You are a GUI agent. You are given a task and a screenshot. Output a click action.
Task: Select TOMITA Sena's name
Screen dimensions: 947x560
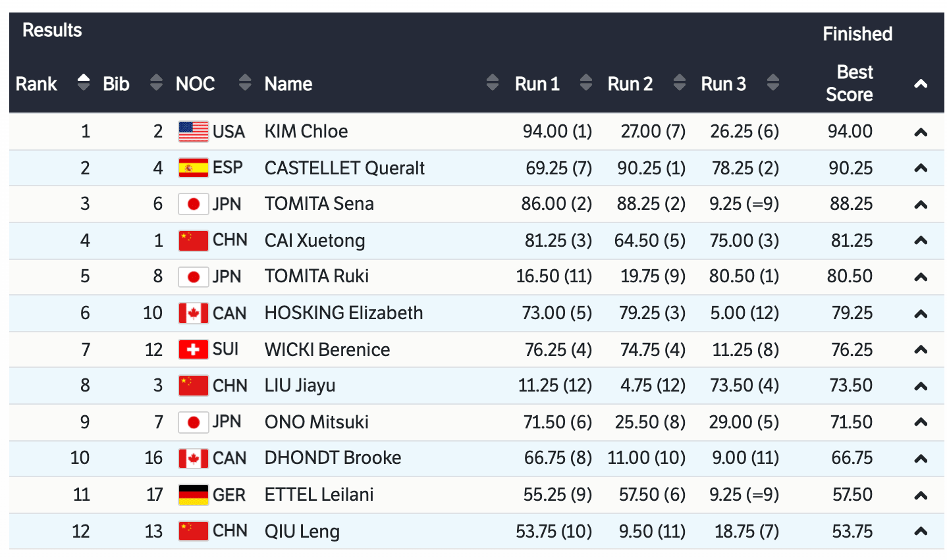pyautogui.click(x=319, y=204)
